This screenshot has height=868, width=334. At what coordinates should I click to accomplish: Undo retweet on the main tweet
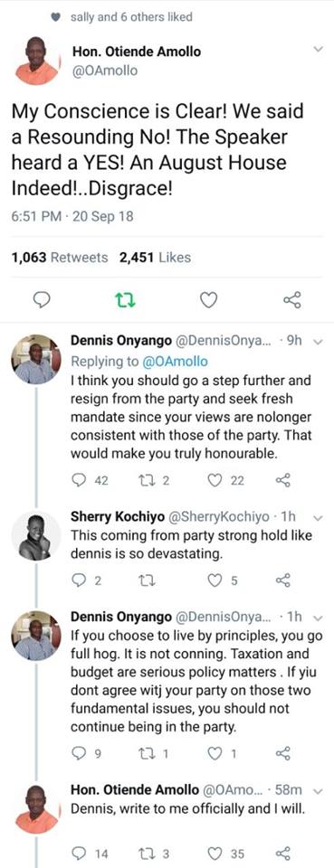click(x=125, y=300)
